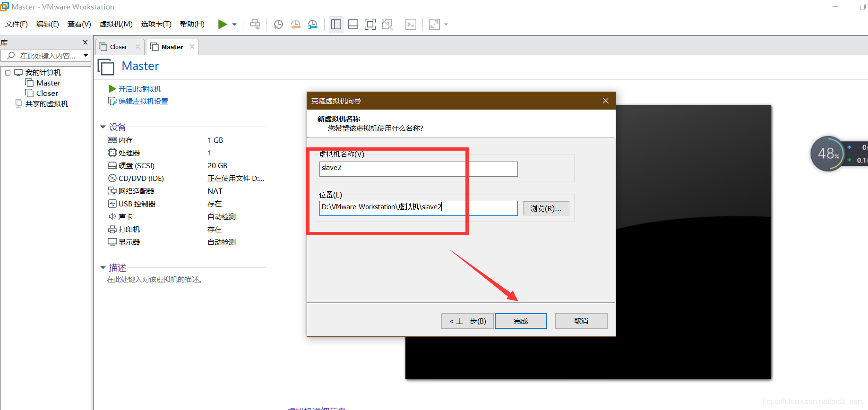Open the 选项卡(T) menu
868x410 pixels.
pos(156,24)
